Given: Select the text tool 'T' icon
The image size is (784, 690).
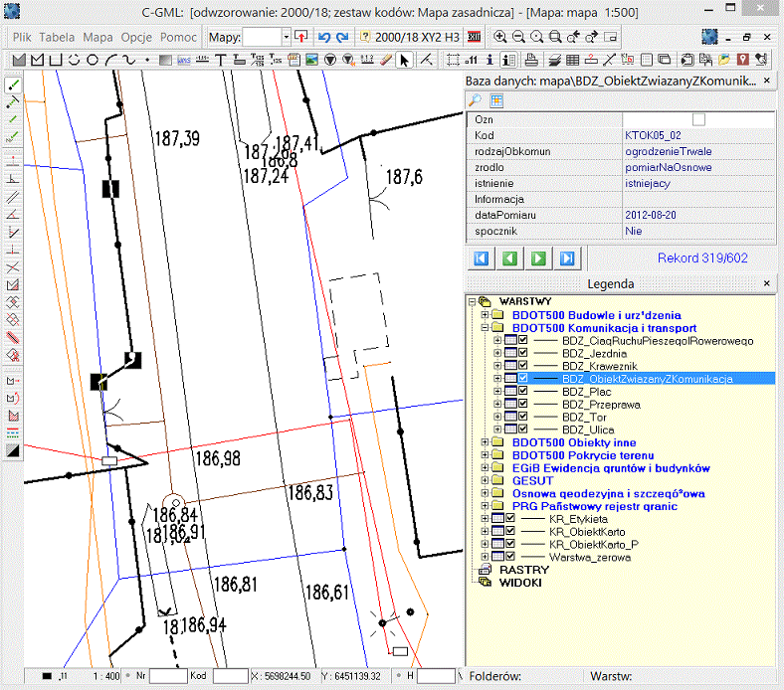Looking at the screenshot, I should [x=220, y=60].
